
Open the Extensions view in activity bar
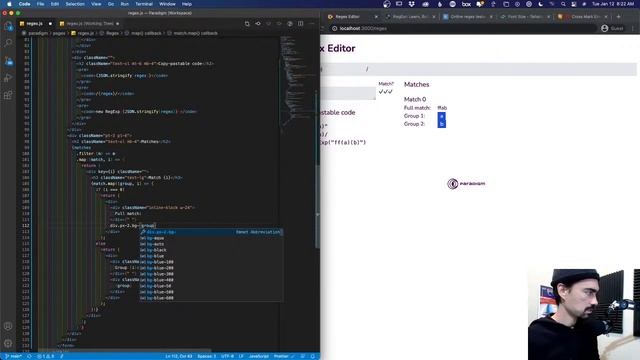click(x=8, y=95)
